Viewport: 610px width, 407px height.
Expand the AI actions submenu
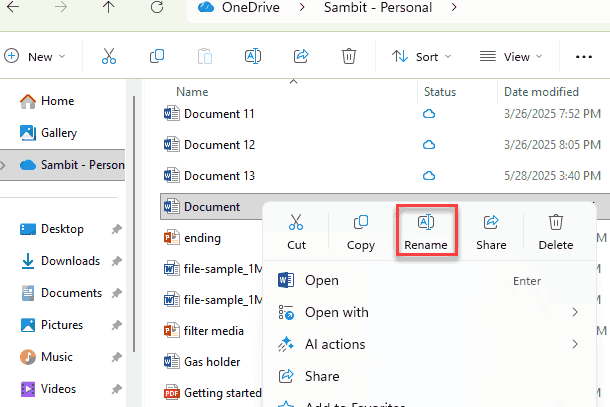click(x=429, y=344)
